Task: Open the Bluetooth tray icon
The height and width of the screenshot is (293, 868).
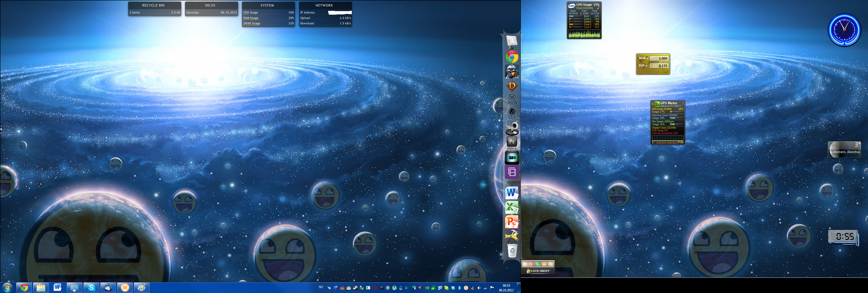Action: click(459, 288)
